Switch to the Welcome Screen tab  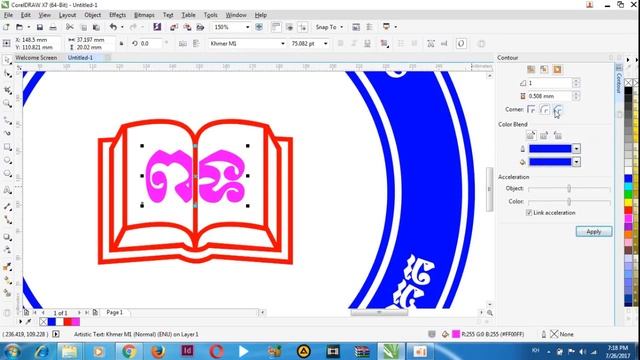[x=36, y=58]
